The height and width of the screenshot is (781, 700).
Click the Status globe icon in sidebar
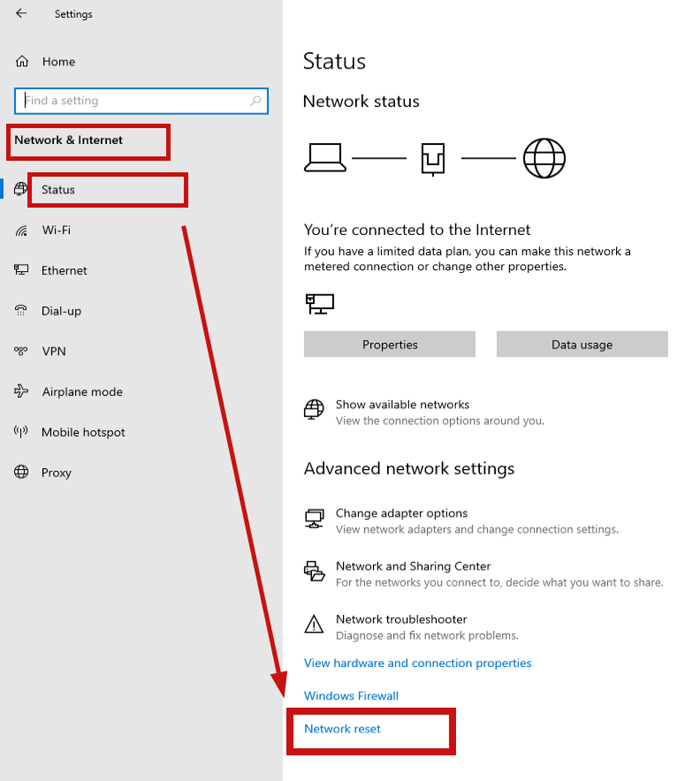click(x=20, y=189)
